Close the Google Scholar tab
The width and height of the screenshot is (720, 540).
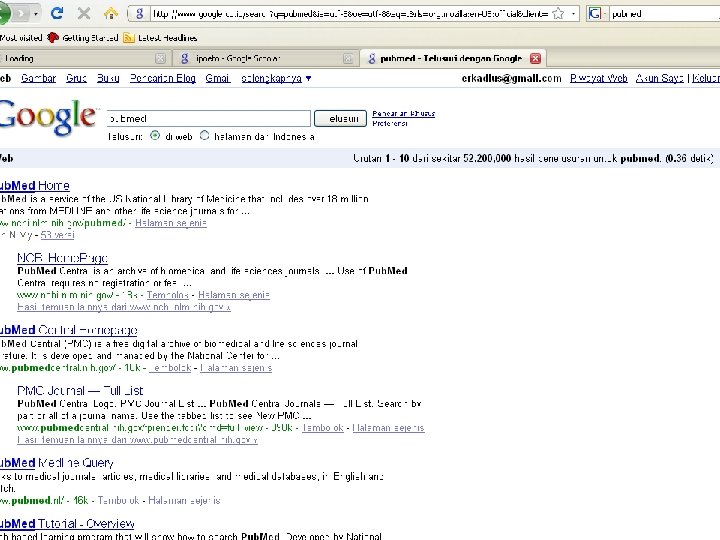348,58
